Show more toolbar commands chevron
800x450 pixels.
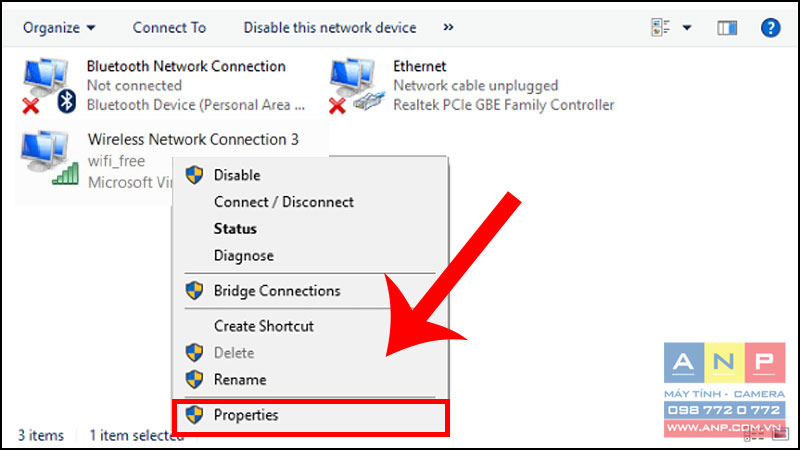click(x=448, y=27)
